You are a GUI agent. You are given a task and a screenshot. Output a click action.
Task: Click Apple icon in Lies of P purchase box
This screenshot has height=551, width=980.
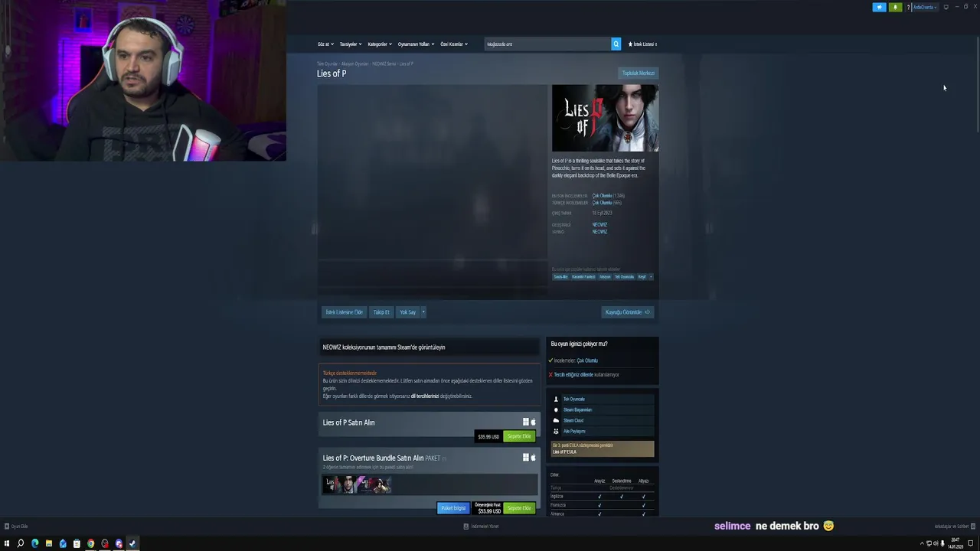(533, 422)
